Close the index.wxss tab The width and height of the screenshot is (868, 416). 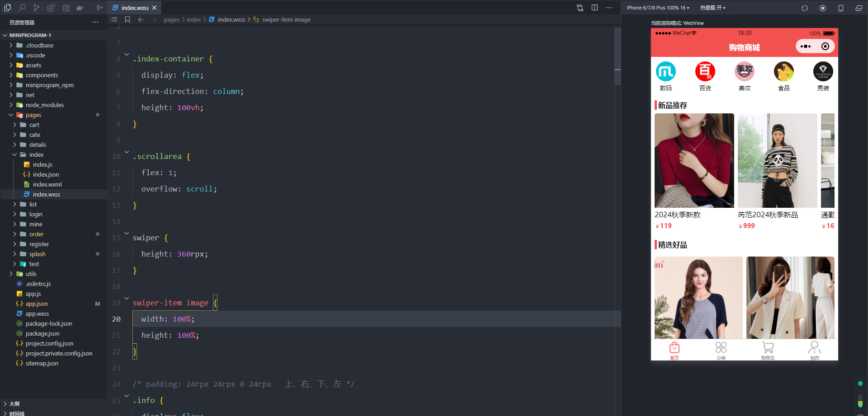point(155,8)
